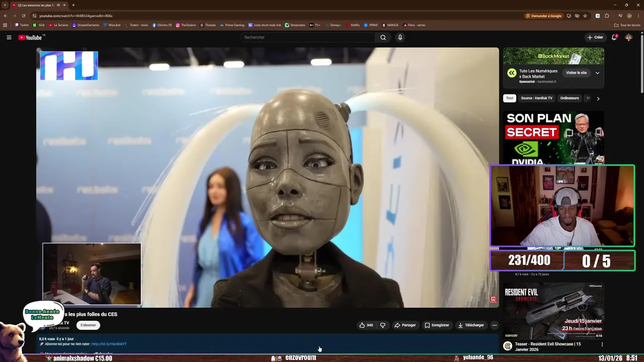
Task: Reload the page
Action: [x=23, y=16]
